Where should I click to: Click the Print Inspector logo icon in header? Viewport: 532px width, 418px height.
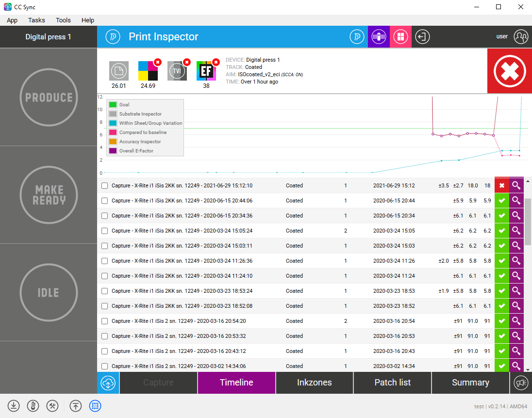pos(113,36)
